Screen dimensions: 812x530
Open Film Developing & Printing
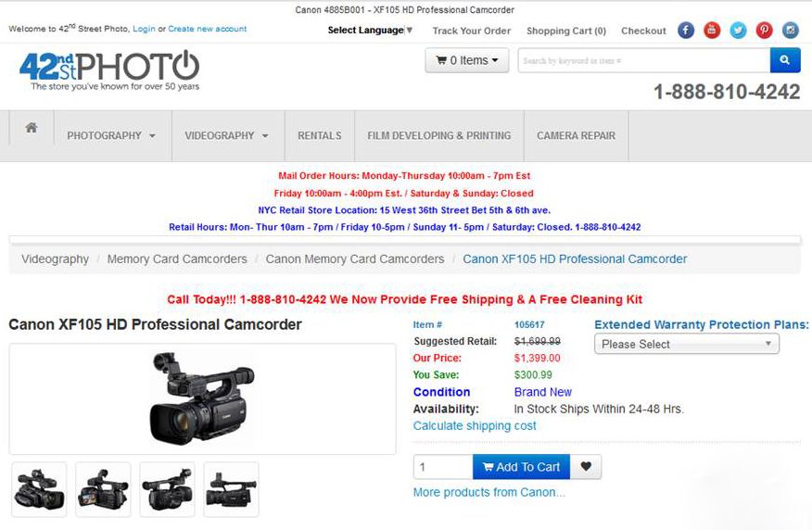439,135
